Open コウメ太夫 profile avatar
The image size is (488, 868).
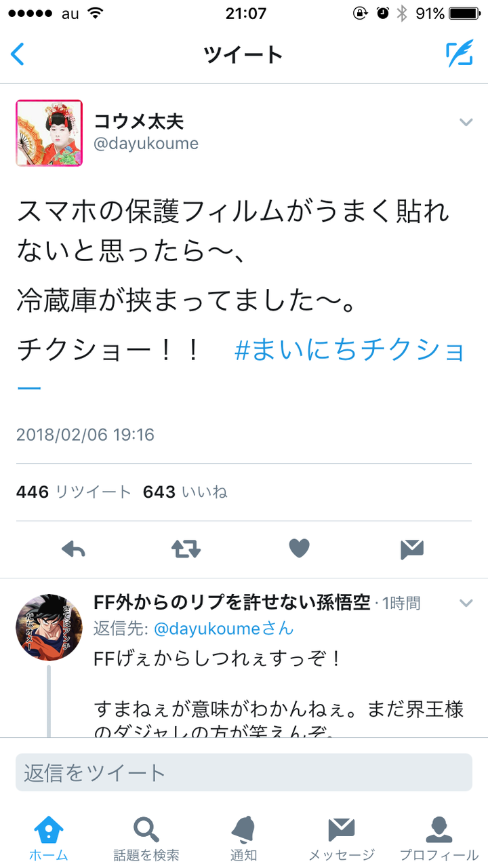tap(49, 133)
